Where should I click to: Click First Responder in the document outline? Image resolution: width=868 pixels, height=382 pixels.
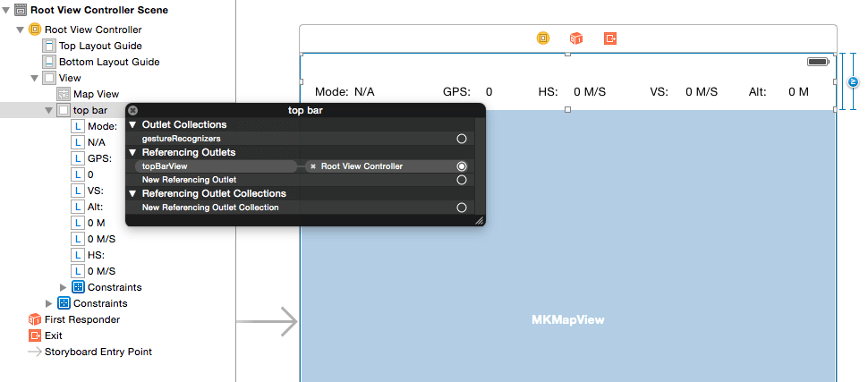[x=81, y=319]
